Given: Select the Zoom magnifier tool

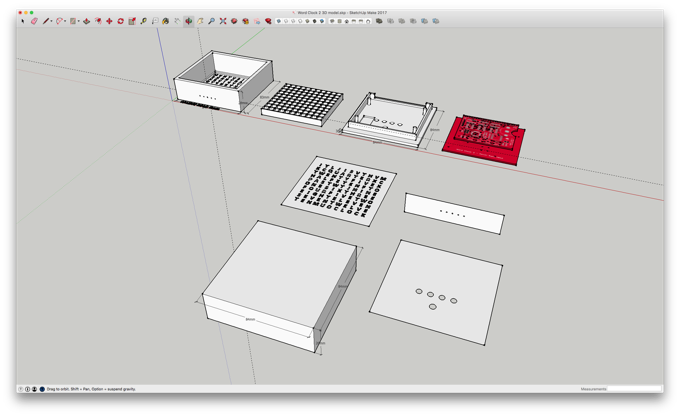Looking at the screenshot, I should 211,21.
